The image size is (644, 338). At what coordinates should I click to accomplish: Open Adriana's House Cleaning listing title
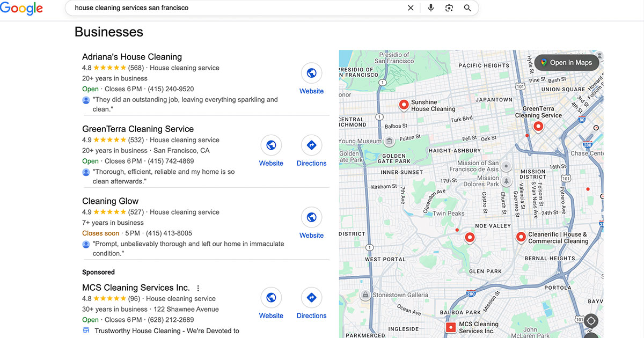tap(132, 57)
